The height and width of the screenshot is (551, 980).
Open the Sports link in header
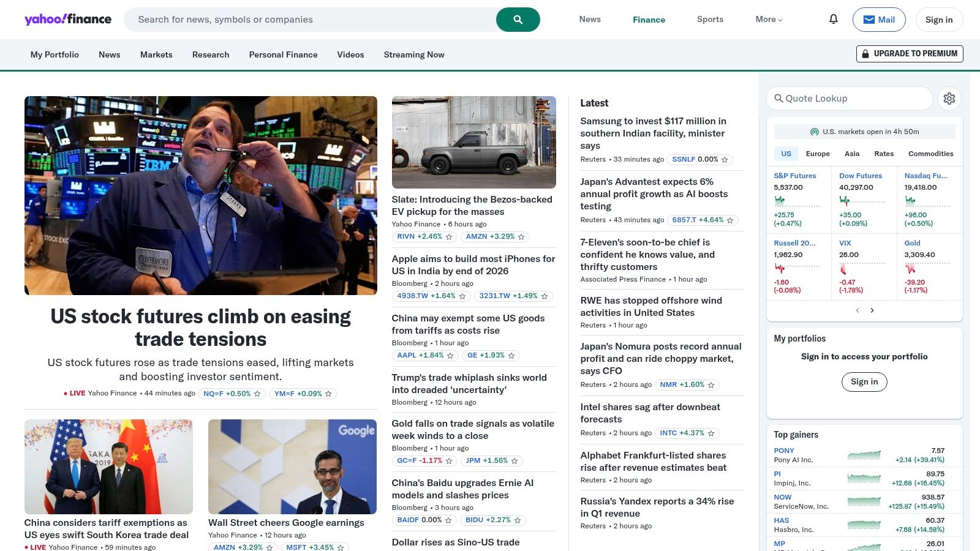click(x=710, y=20)
